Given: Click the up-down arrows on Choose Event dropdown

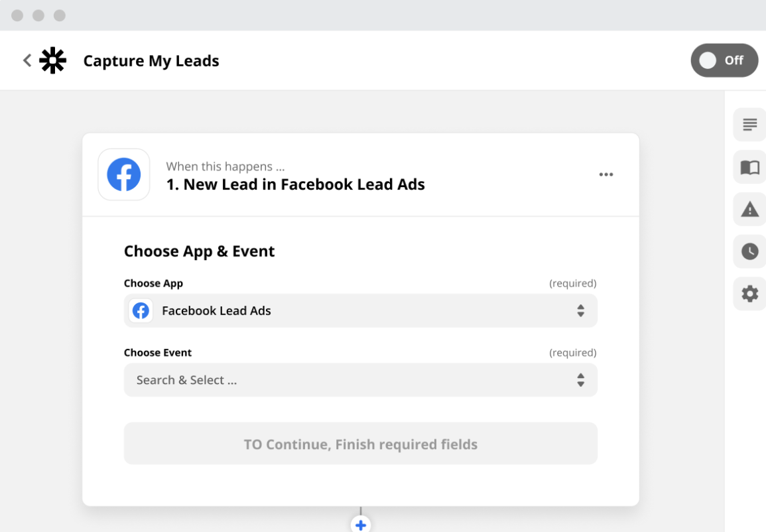Looking at the screenshot, I should tap(580, 380).
